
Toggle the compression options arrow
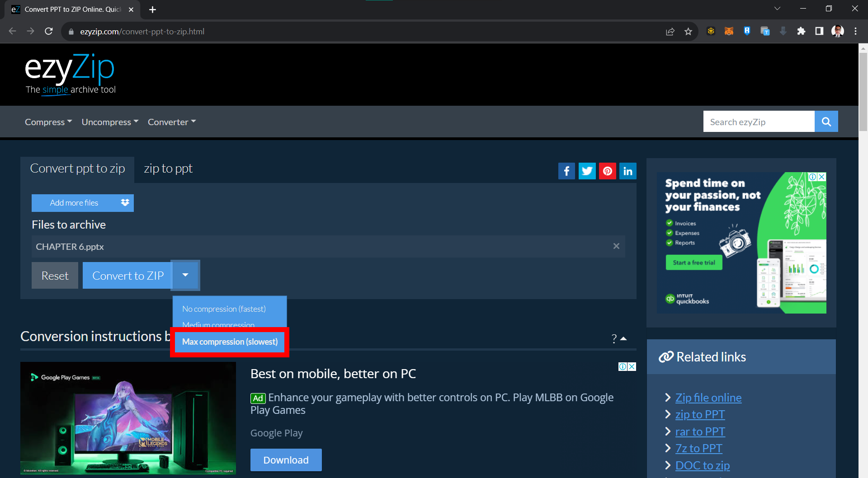(185, 275)
